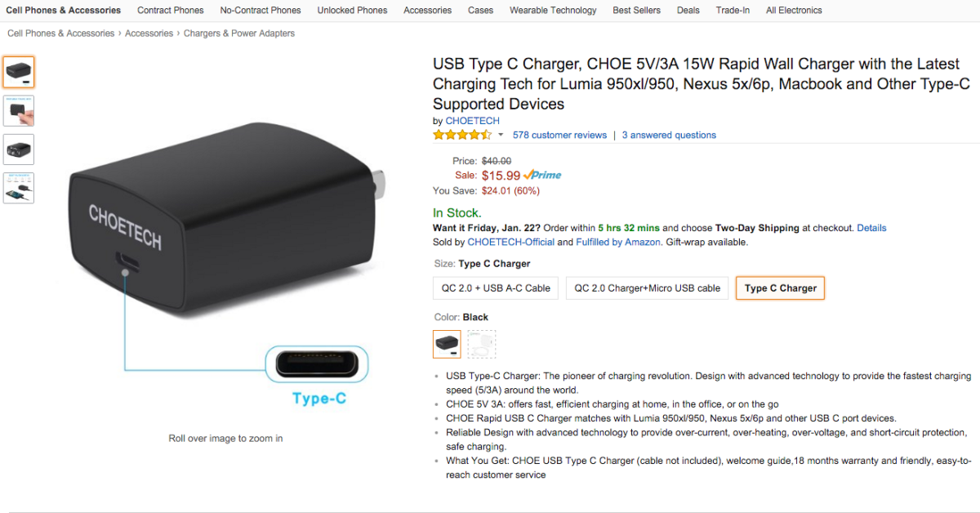Click the Type-C port callout graphic

coord(318,375)
